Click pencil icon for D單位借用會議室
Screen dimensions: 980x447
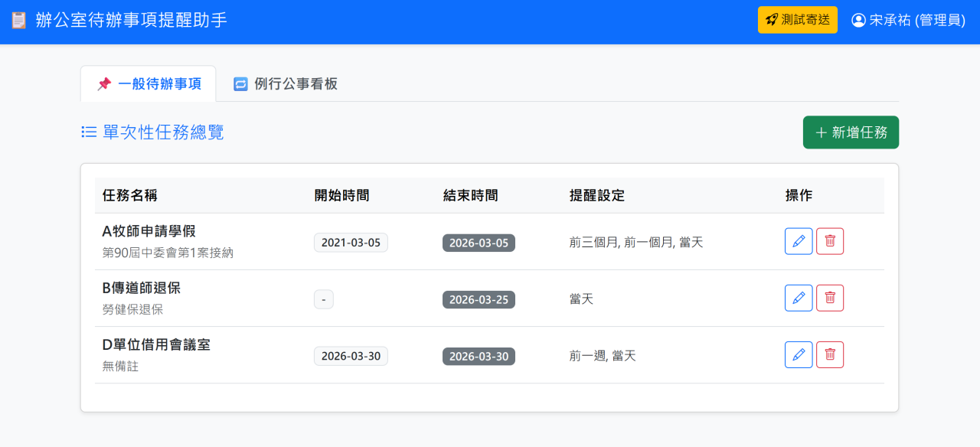[799, 354]
